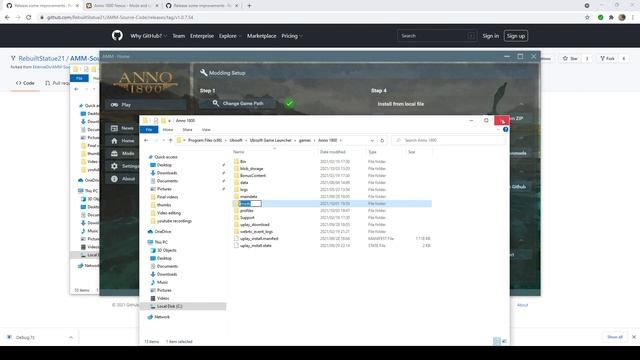Select Network in front Explorer navigation pane
This screenshot has height=360, width=640.
(162, 317)
